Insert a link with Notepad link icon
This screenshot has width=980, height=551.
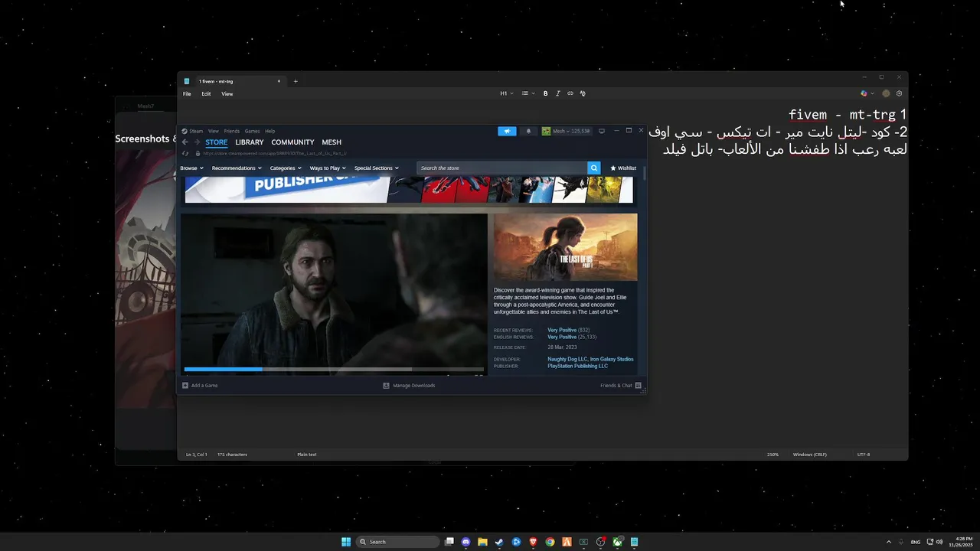[570, 93]
